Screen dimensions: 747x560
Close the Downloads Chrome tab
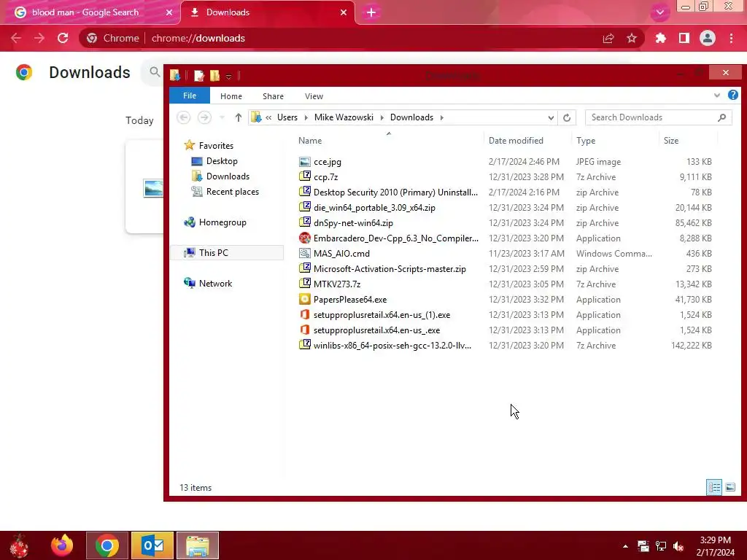click(x=344, y=12)
